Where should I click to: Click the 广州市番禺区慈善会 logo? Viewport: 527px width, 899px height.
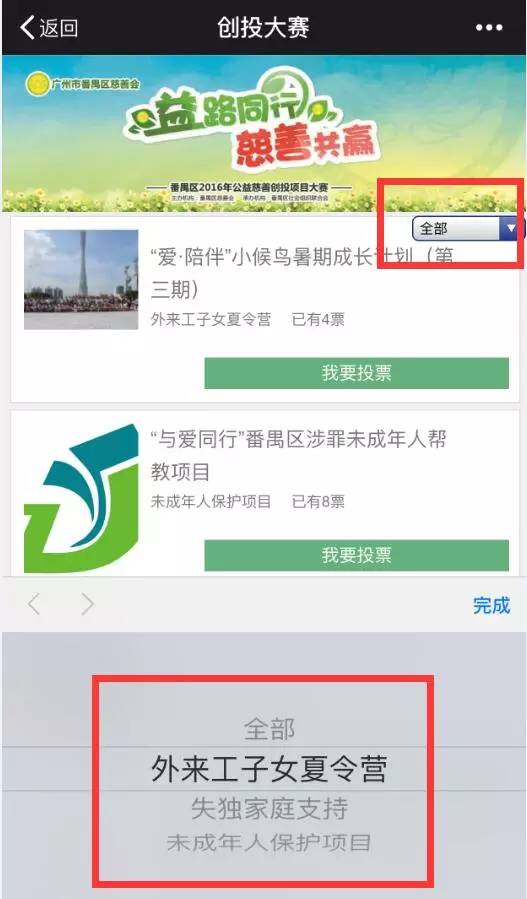tap(83, 84)
